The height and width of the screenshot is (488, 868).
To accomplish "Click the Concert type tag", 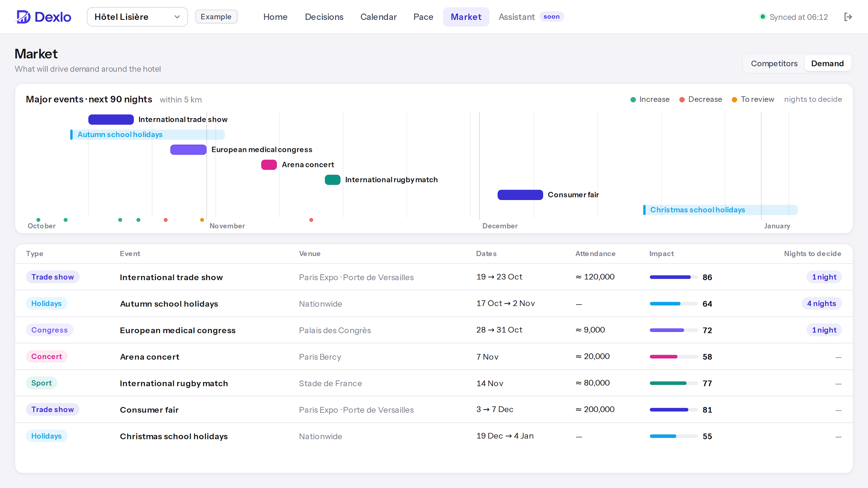I will [47, 356].
